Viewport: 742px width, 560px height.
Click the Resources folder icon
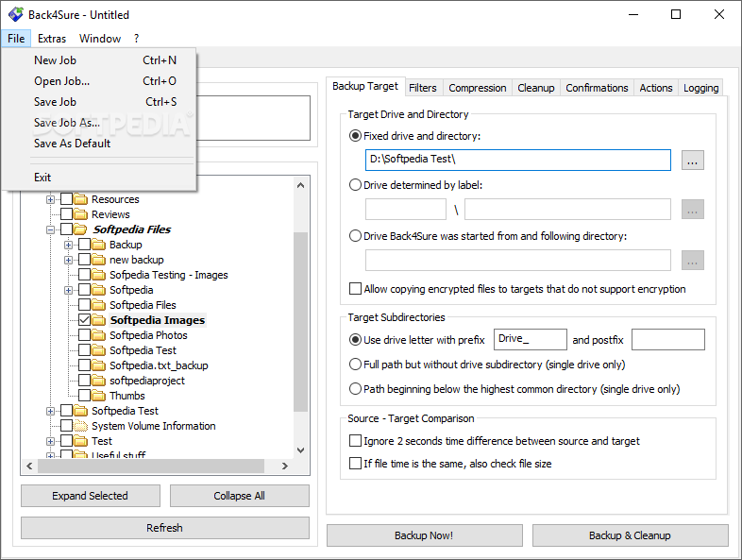coord(81,199)
